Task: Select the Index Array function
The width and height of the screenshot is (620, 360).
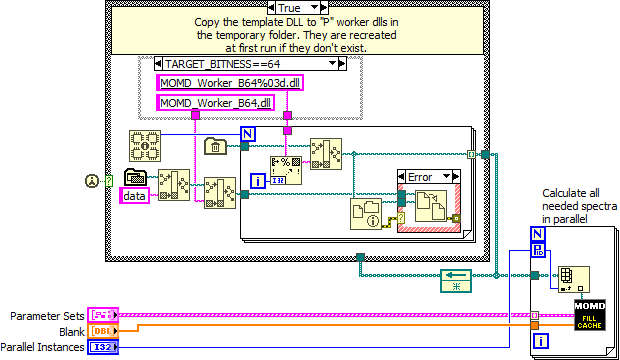Action: pos(574,279)
